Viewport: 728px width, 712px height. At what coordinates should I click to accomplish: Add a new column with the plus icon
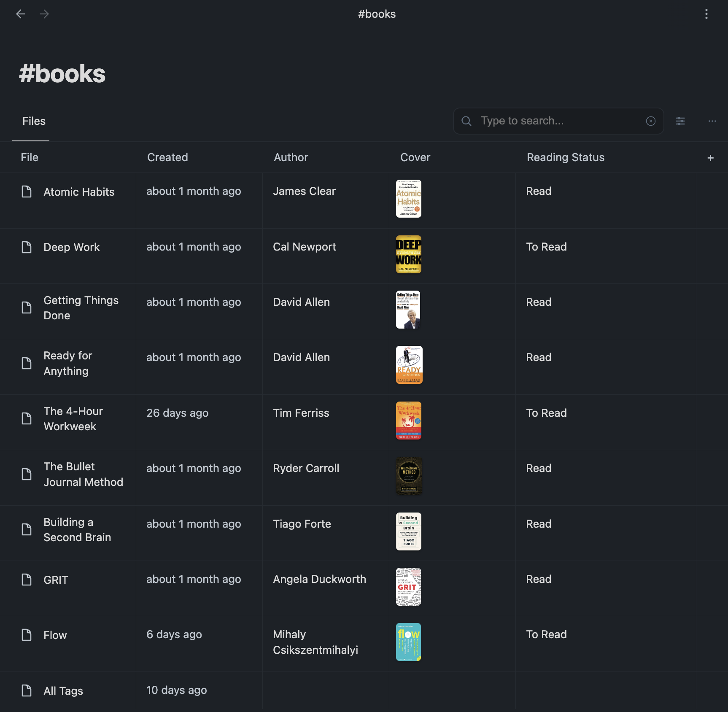(711, 158)
